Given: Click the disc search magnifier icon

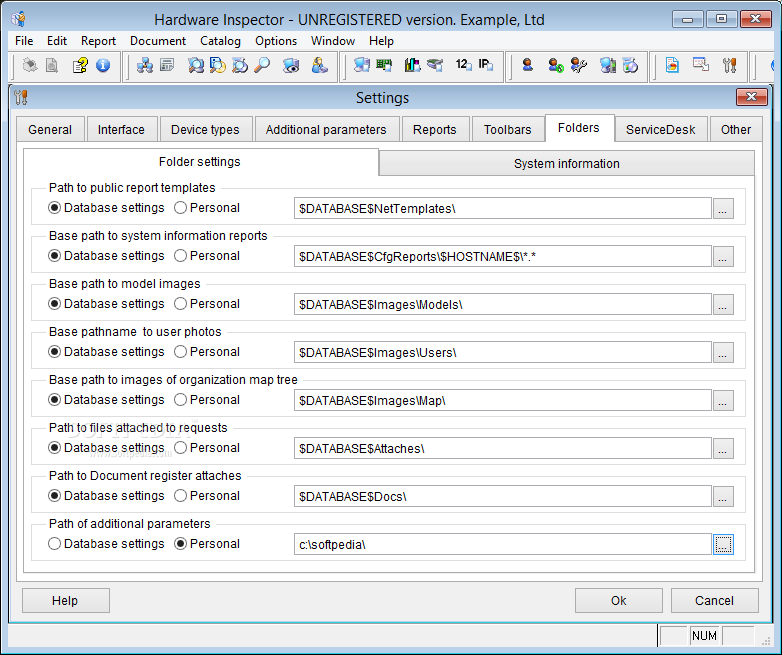Looking at the screenshot, I should point(240,65).
